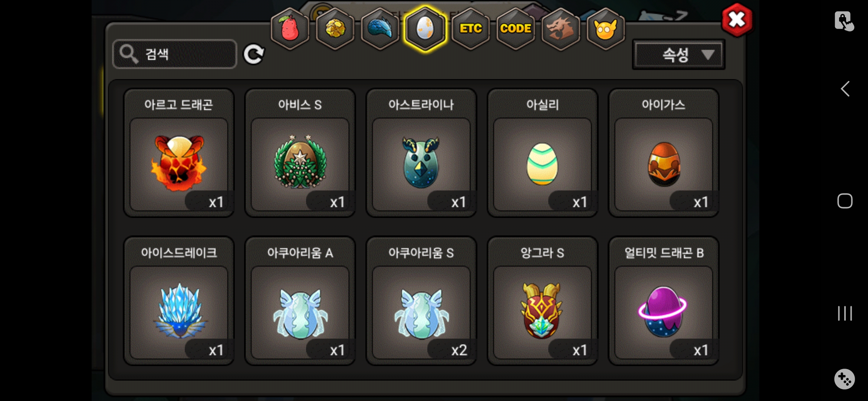Click the refresh arrow beside search
This screenshot has width=868, height=401.
254,55
